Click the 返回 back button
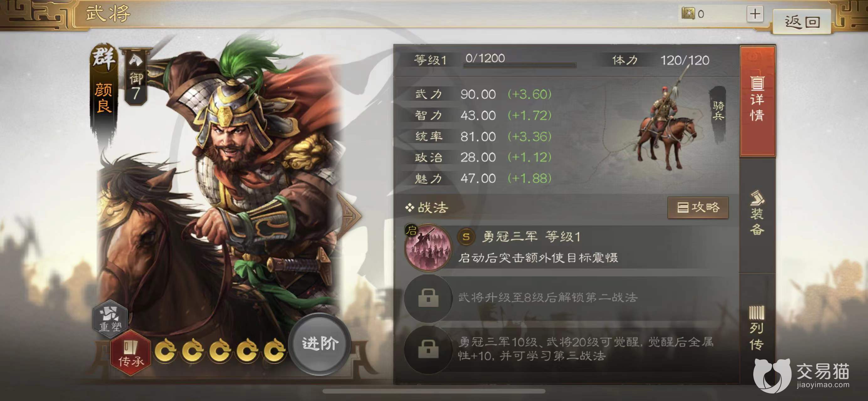Screen dimensions: 868x401 coord(802,22)
